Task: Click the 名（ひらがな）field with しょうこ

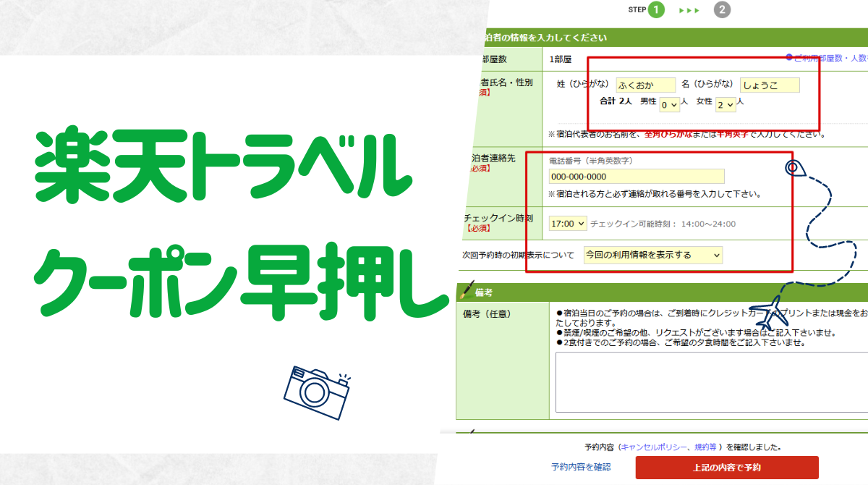Action: [x=770, y=85]
